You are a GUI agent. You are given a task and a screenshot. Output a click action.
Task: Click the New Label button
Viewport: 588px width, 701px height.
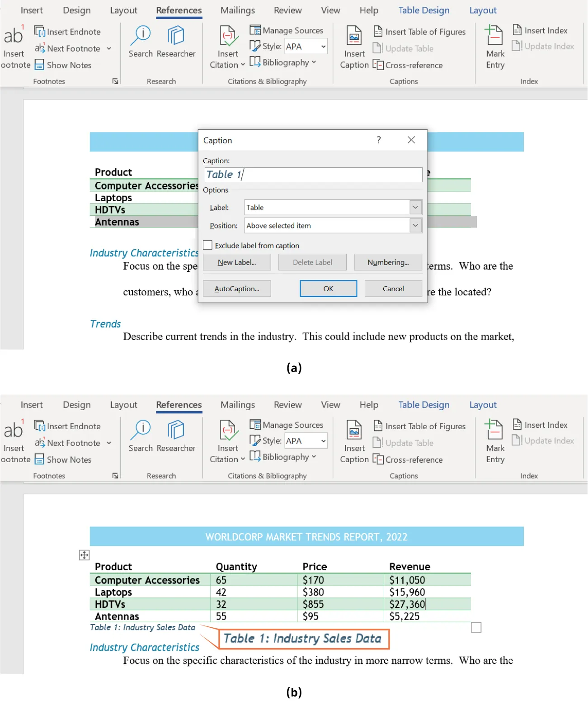tap(236, 262)
